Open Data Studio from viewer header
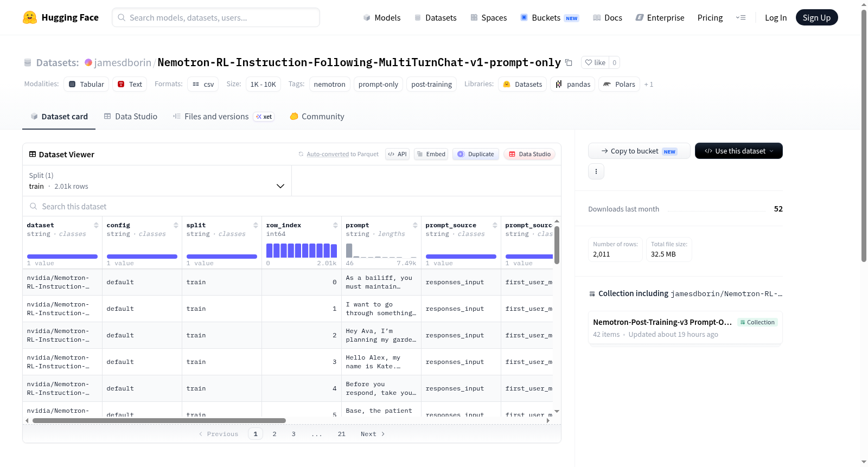Viewport: 868px width, 467px height. 529,154
